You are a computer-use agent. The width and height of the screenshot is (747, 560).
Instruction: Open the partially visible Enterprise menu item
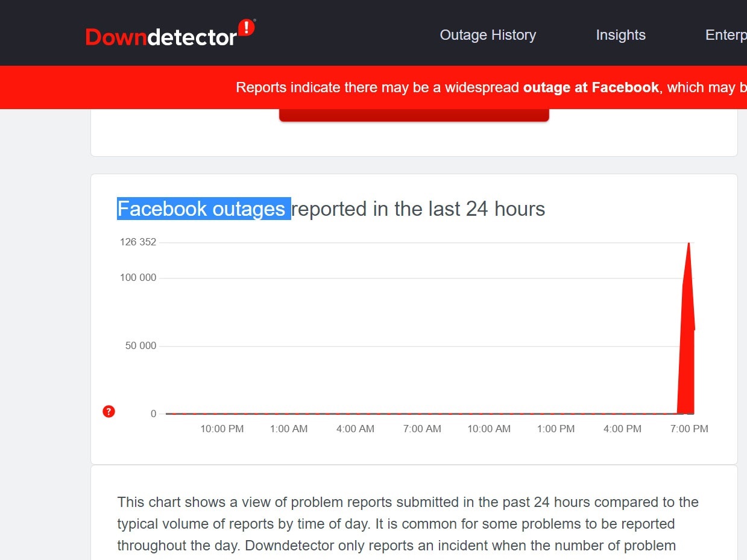(x=726, y=35)
